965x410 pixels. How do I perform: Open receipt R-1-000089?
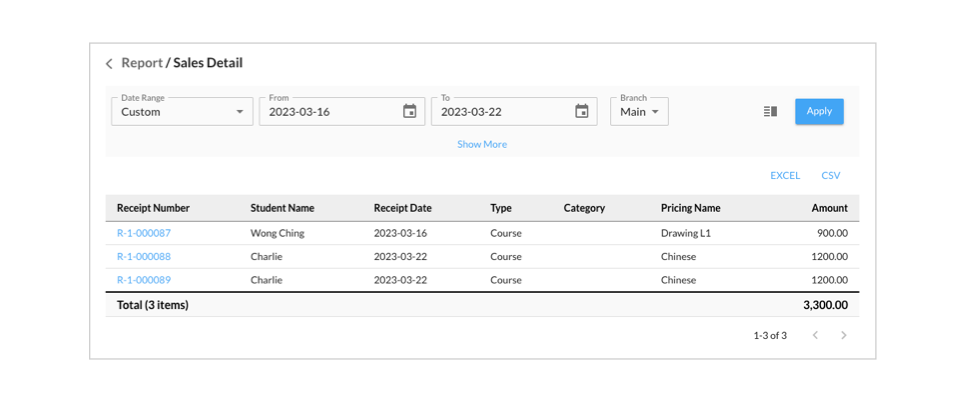144,280
